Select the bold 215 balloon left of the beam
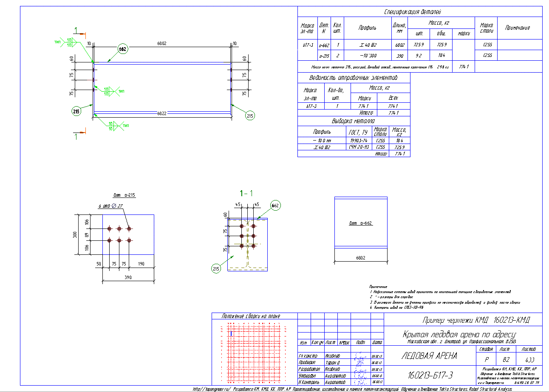 (x=76, y=112)
